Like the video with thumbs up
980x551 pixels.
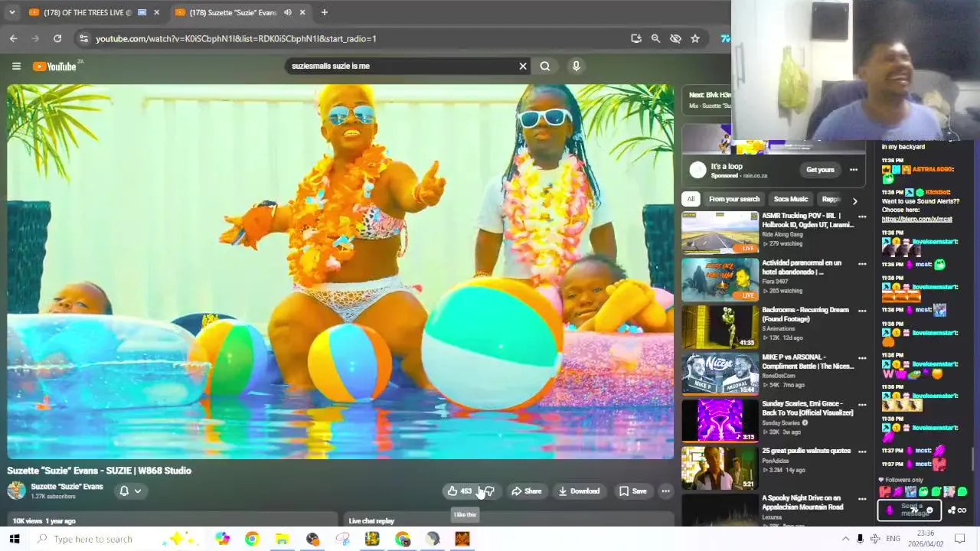[459, 491]
